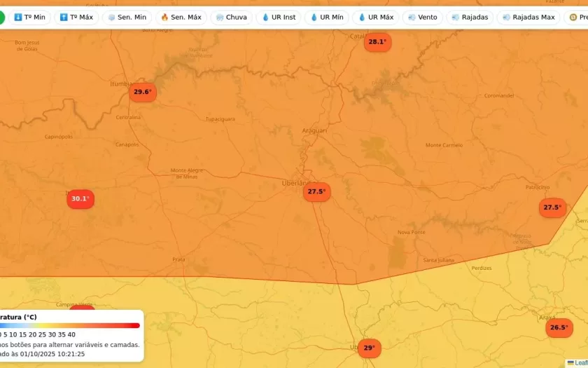The image size is (588, 368).
Task: Activate the Vento wind layer
Action: [x=422, y=17]
